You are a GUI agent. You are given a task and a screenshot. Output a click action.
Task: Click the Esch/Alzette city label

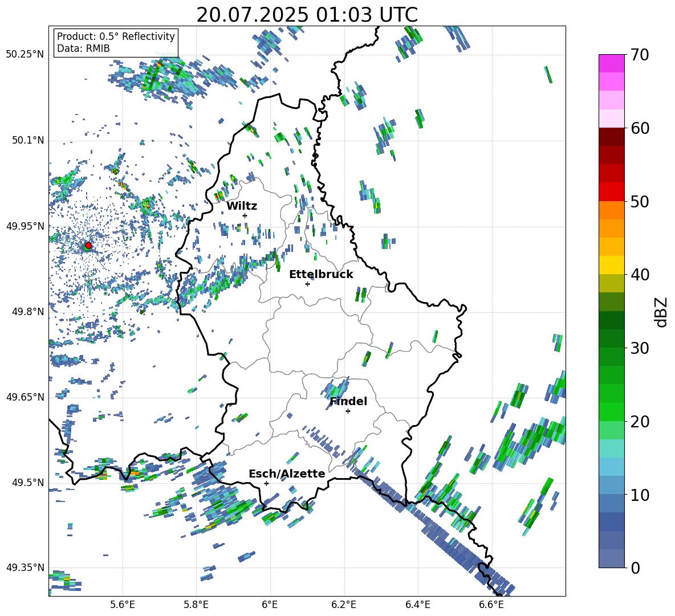[287, 474]
